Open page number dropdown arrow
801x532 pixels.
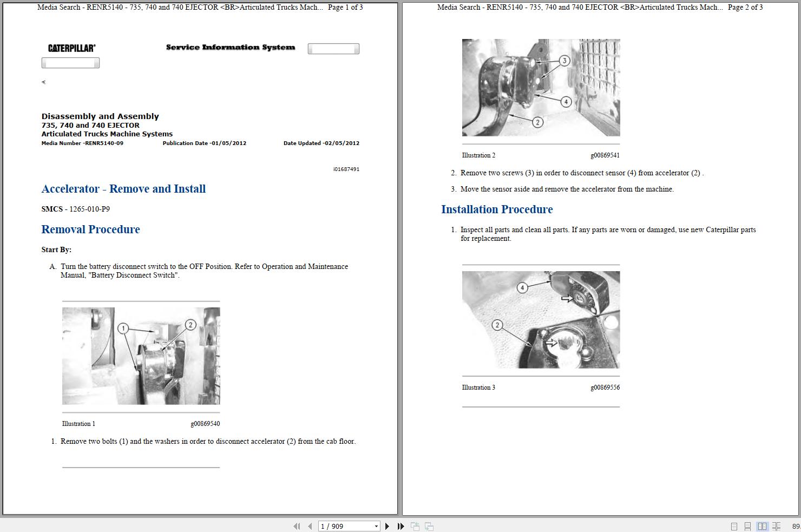(376, 526)
